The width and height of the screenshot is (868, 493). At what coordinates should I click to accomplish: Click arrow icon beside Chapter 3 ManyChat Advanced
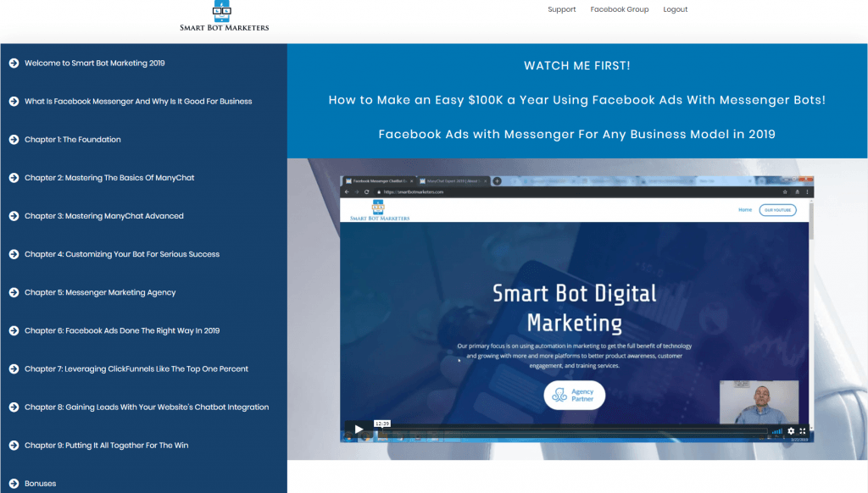14,216
